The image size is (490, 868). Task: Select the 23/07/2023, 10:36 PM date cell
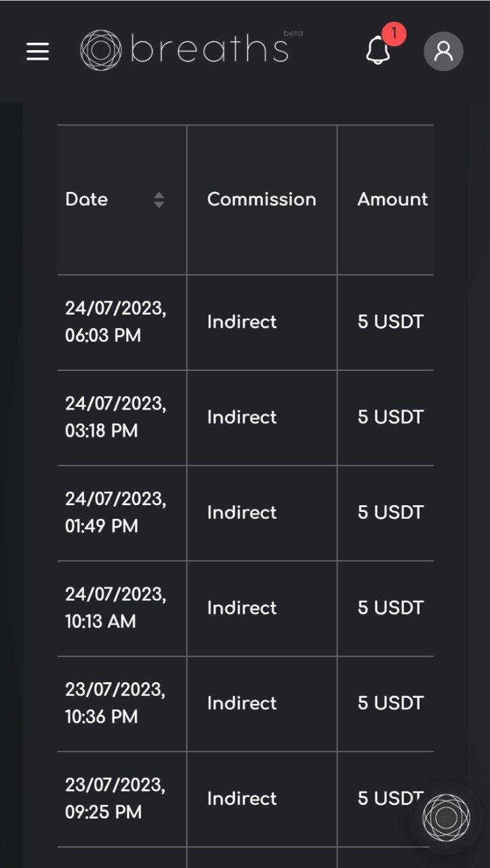pos(115,703)
